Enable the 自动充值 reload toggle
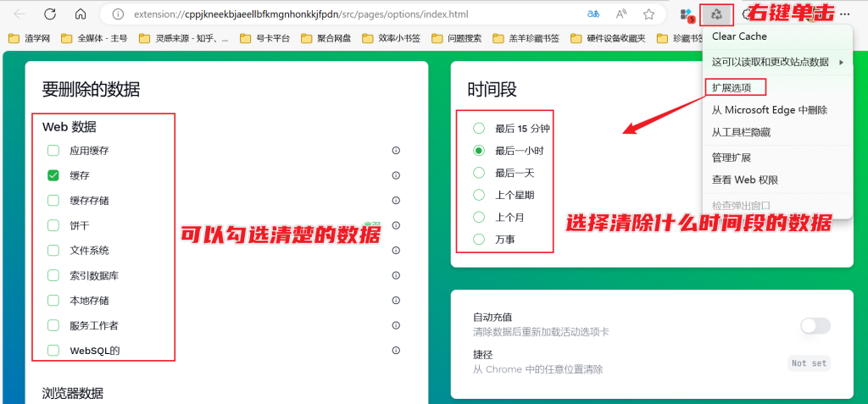Screen dimensions: 868x404 coord(815,326)
